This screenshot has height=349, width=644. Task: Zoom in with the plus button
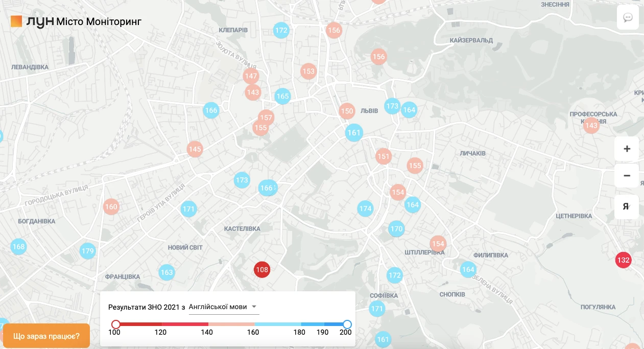pos(627,149)
